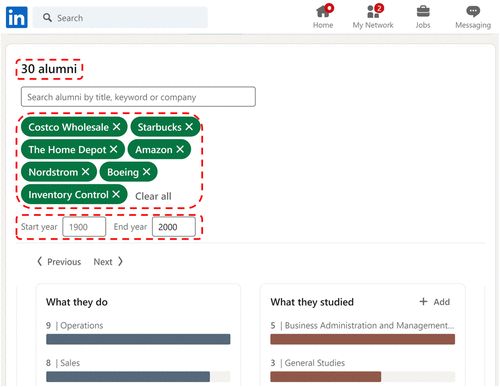Image resolution: width=500 pixels, height=387 pixels.
Task: Click the Add button in What they studied
Action: click(435, 302)
